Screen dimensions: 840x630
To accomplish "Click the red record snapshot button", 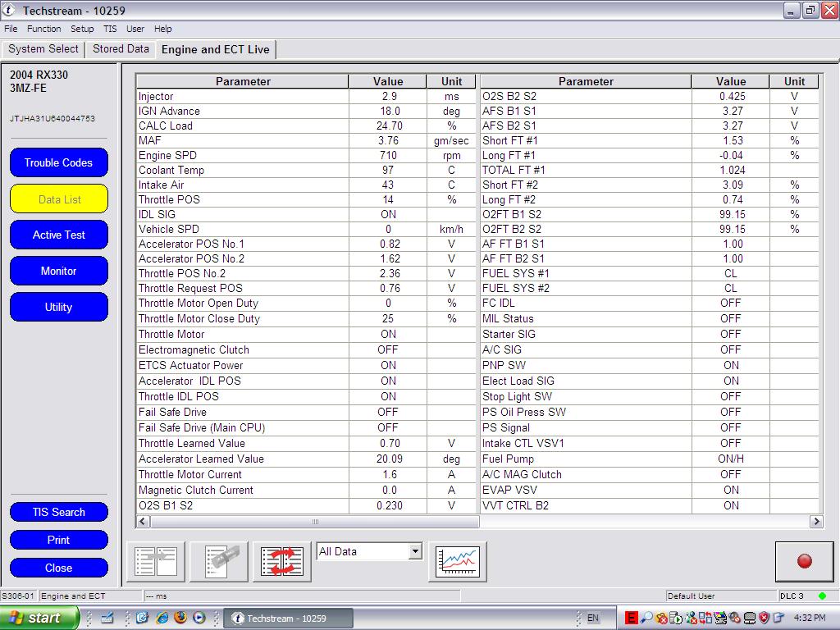I will pos(804,561).
